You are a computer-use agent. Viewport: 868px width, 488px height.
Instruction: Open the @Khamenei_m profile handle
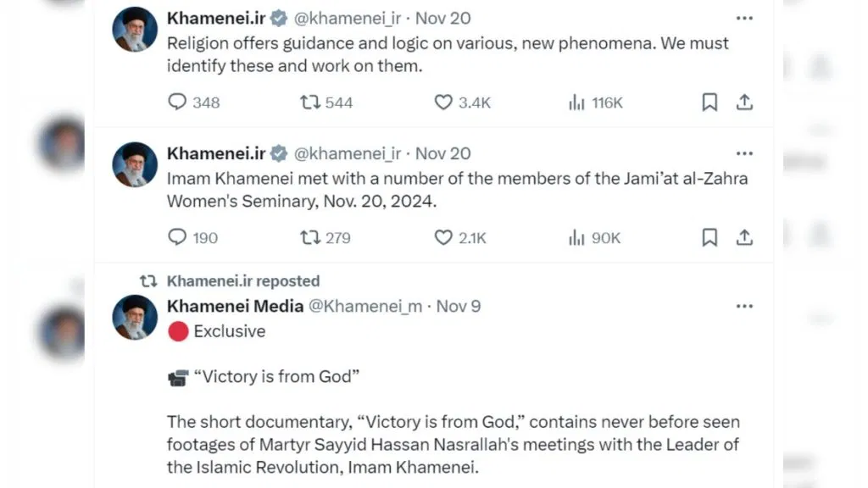(364, 306)
